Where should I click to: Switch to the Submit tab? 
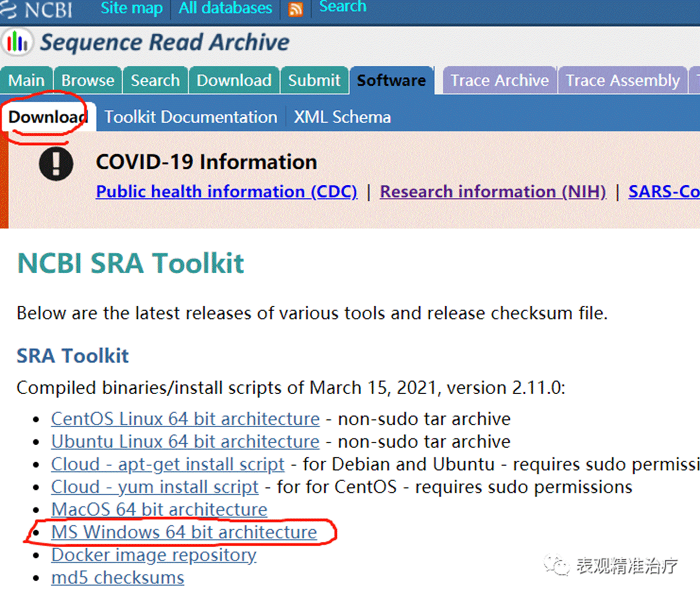[x=314, y=80]
